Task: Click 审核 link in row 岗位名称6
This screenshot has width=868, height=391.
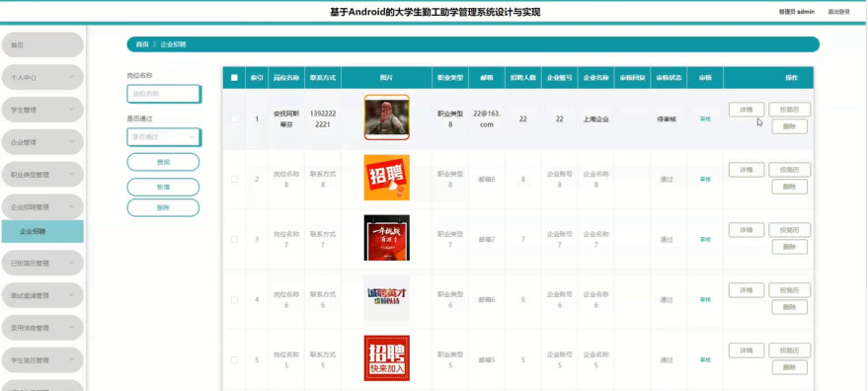Action: click(x=705, y=299)
